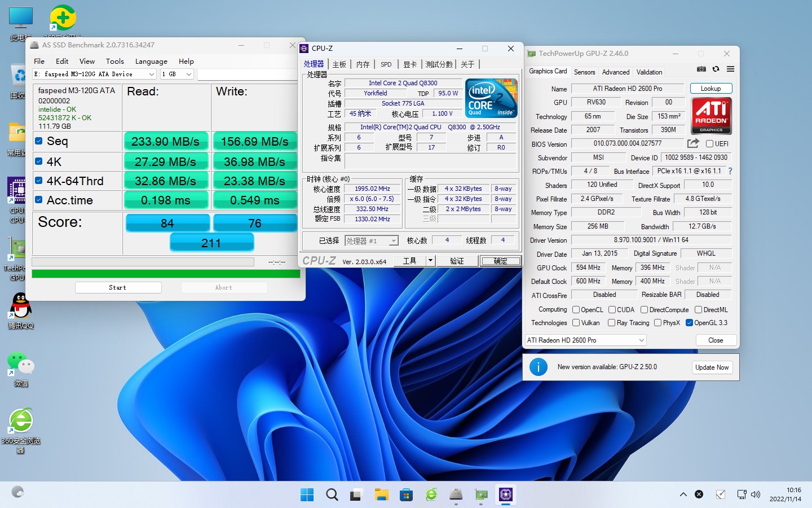
Task: Click the 确定 button in CPU-Z
Action: (500, 261)
